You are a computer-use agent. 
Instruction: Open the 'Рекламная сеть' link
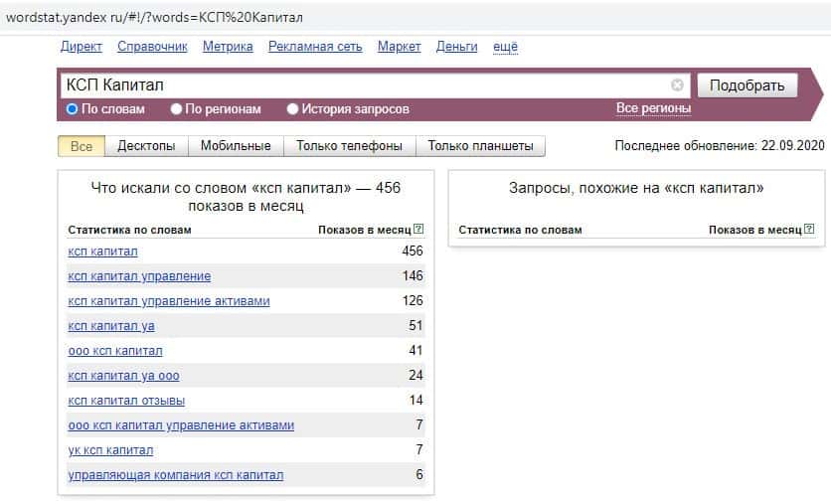tap(315, 47)
